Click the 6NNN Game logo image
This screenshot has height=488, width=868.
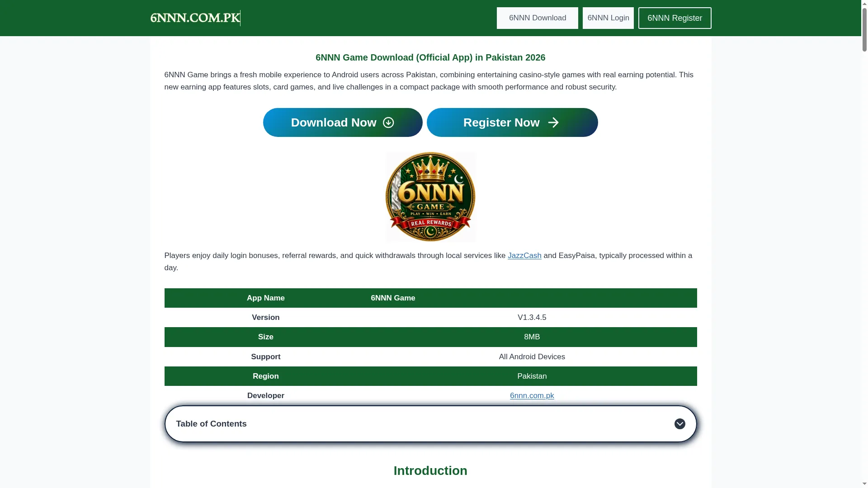430,197
